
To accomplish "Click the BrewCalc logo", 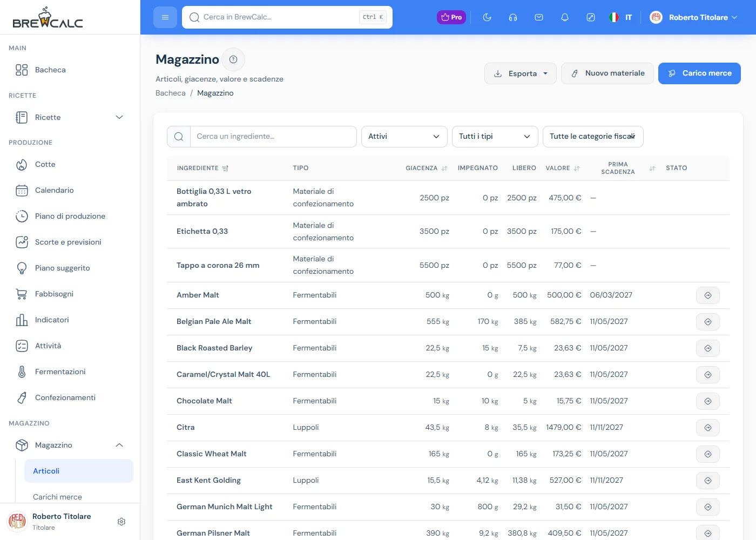I will pyautogui.click(x=48, y=17).
